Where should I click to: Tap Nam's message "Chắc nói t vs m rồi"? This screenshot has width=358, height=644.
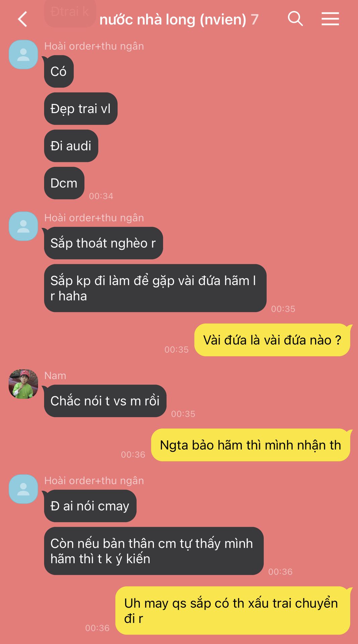(x=105, y=401)
